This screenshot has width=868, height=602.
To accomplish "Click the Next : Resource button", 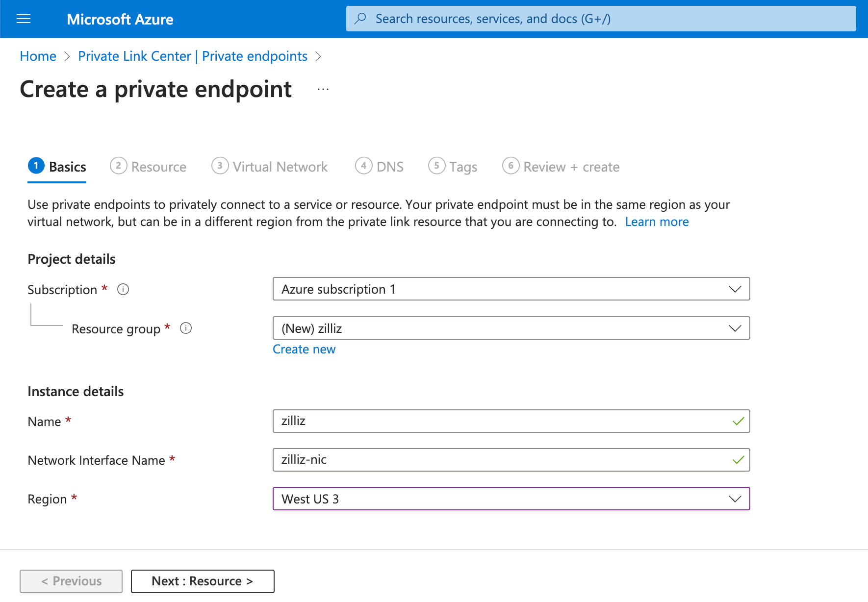I will click(203, 581).
